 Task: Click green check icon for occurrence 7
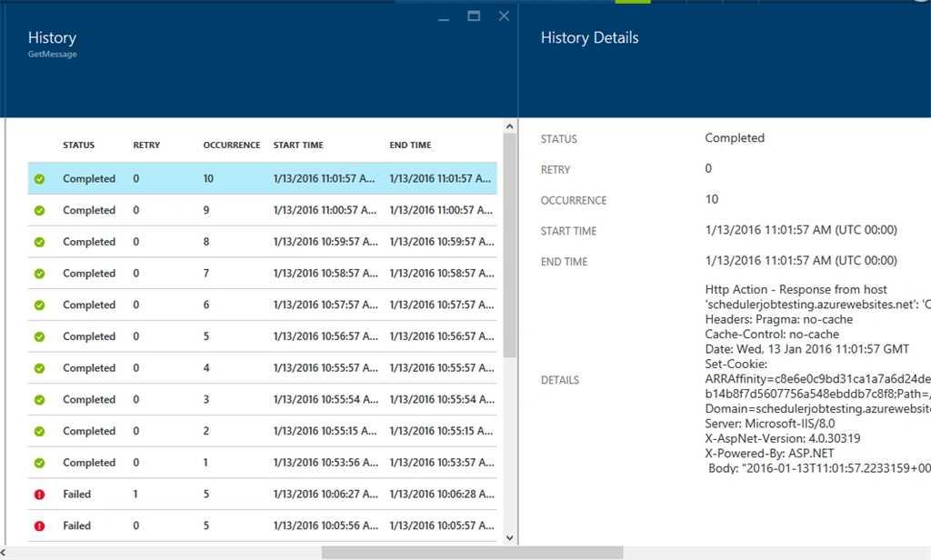coord(39,273)
